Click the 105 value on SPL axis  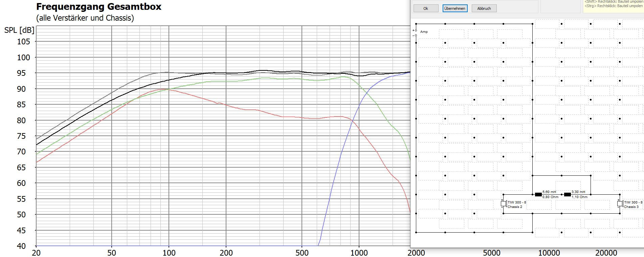pos(24,42)
